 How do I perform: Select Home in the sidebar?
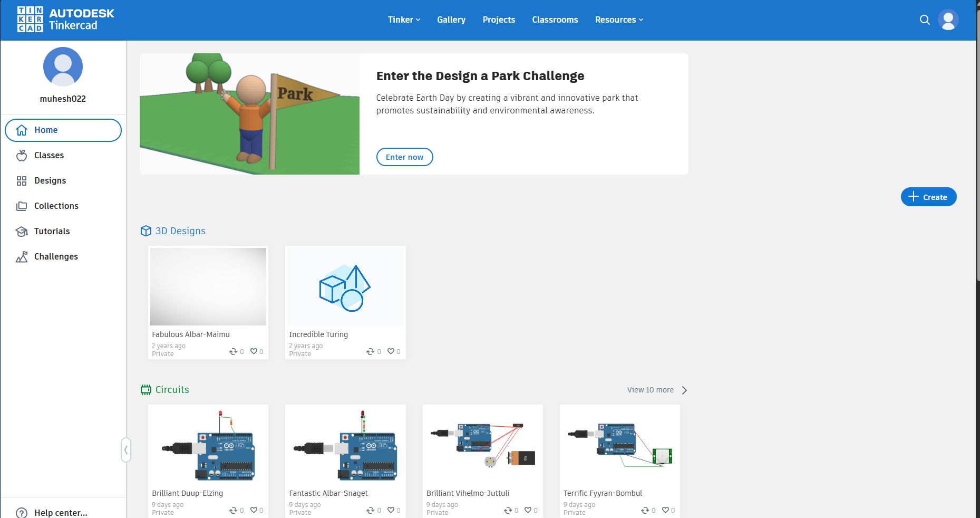coord(63,130)
